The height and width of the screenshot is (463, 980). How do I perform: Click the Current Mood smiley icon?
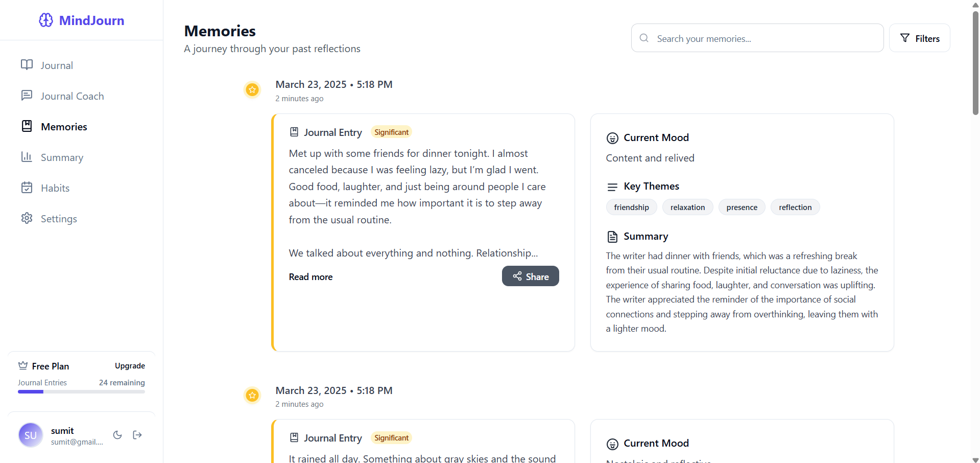[x=612, y=138]
